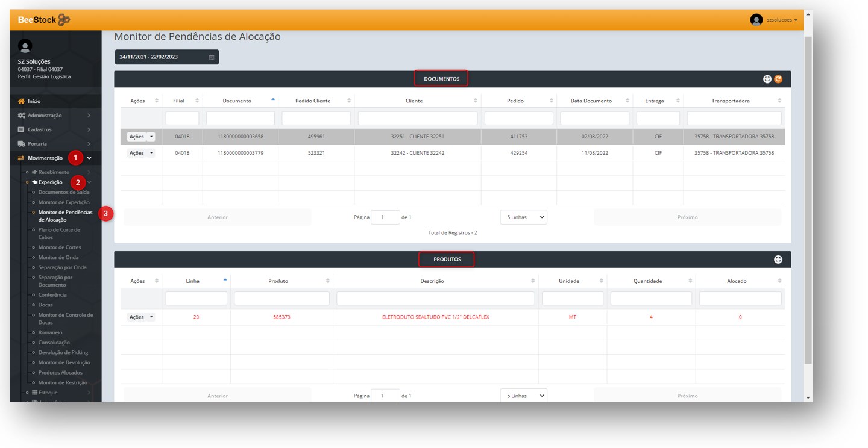Click the orange refresh icon in Documentos header
Viewport: 868px width, 448px height.
778,79
